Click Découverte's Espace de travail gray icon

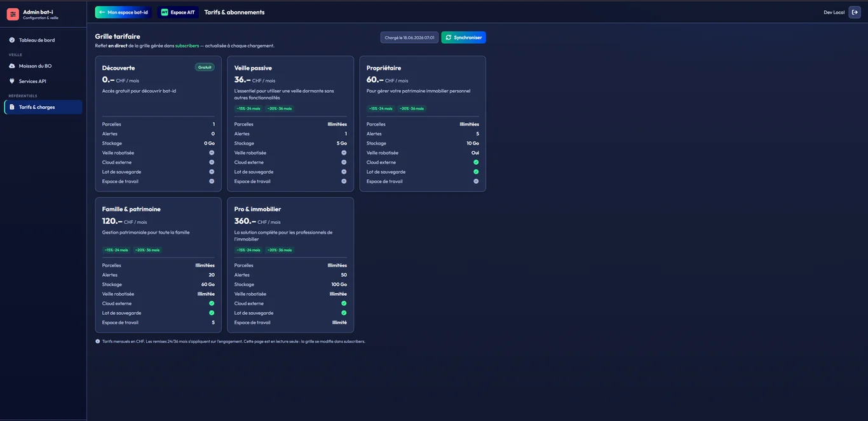[x=212, y=181]
